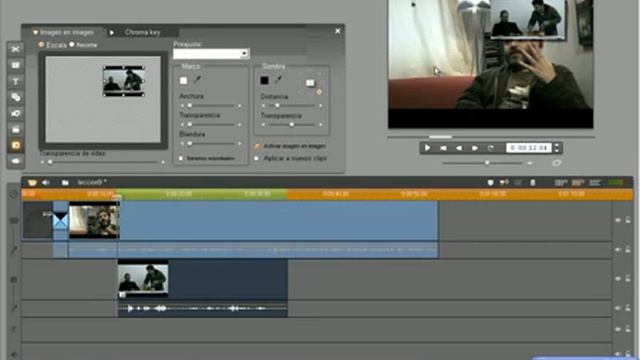Open the title tool with T icon
Screen dimensions: 640x360
pyautogui.click(x=16, y=81)
